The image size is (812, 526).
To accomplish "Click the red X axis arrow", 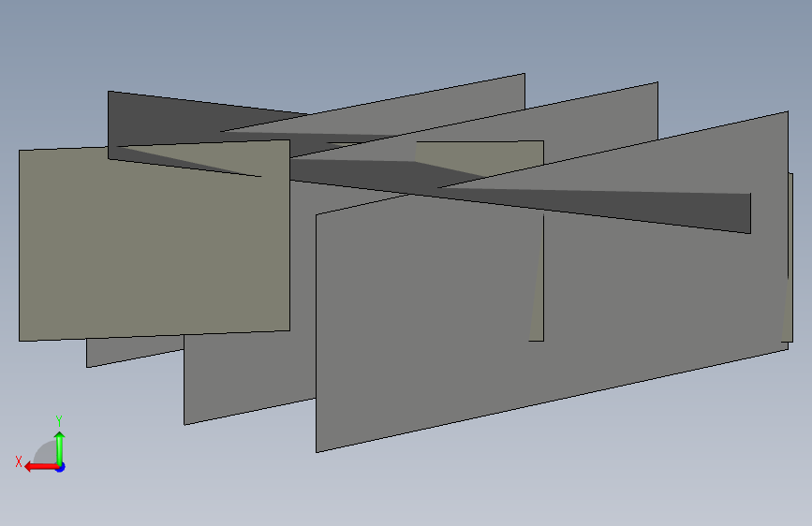I will (x=40, y=467).
